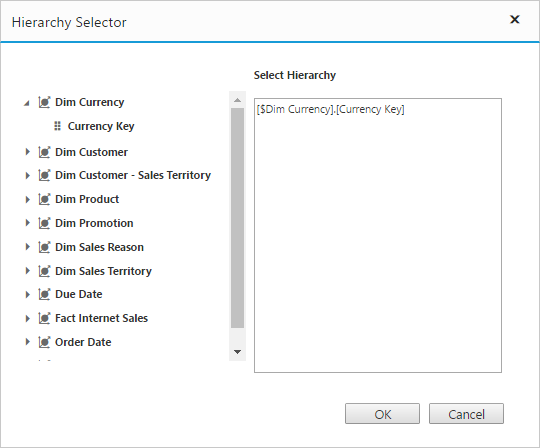Click inside the Select Hierarchy text box
Screen dimensions: 540x448
pyautogui.click(x=378, y=236)
